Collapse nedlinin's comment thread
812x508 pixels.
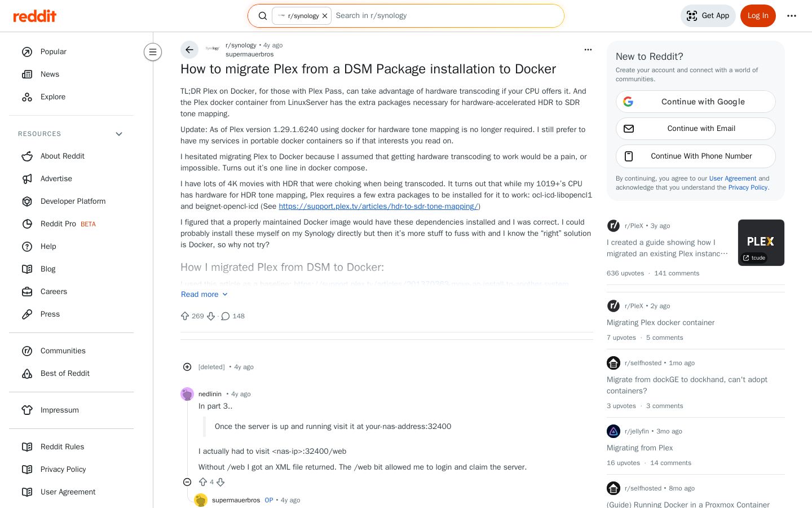(x=187, y=482)
